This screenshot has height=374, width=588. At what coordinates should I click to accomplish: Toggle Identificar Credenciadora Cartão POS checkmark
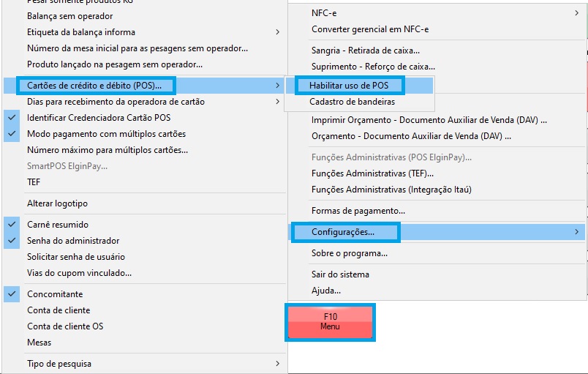(x=98, y=118)
